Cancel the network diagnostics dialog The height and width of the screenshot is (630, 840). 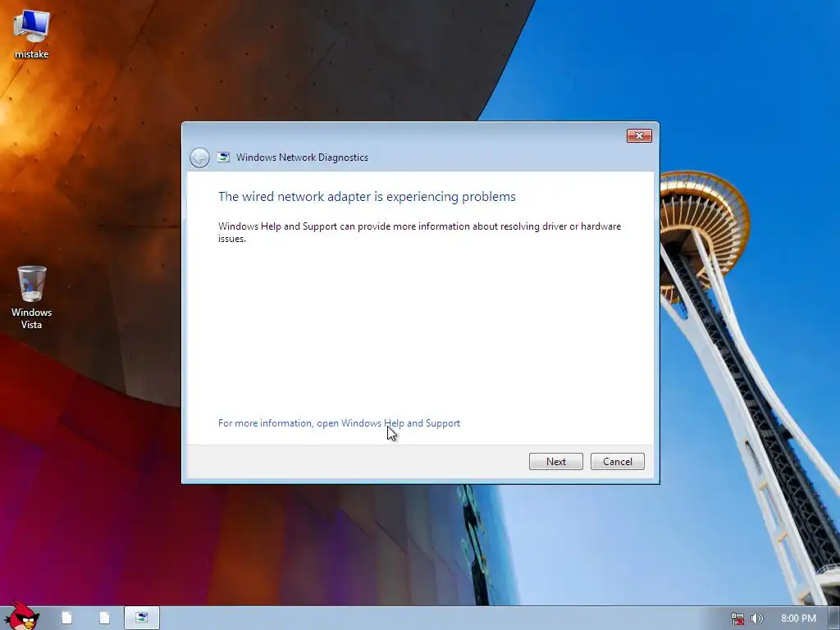(x=617, y=461)
